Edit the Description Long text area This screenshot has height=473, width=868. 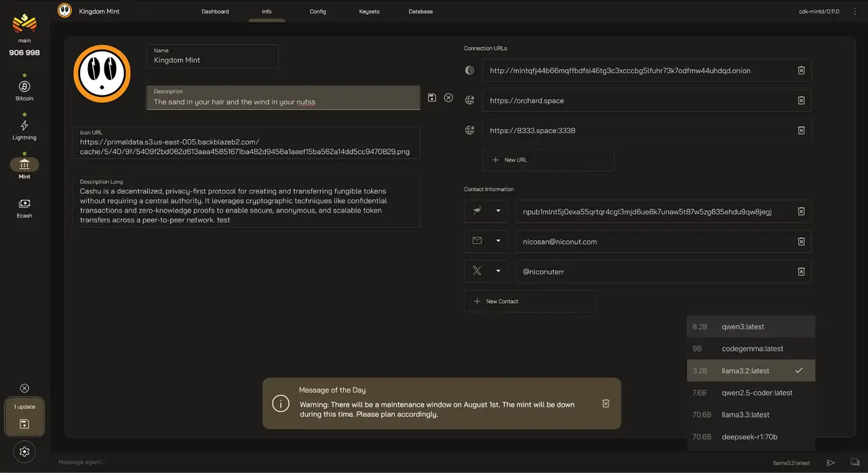coord(246,202)
